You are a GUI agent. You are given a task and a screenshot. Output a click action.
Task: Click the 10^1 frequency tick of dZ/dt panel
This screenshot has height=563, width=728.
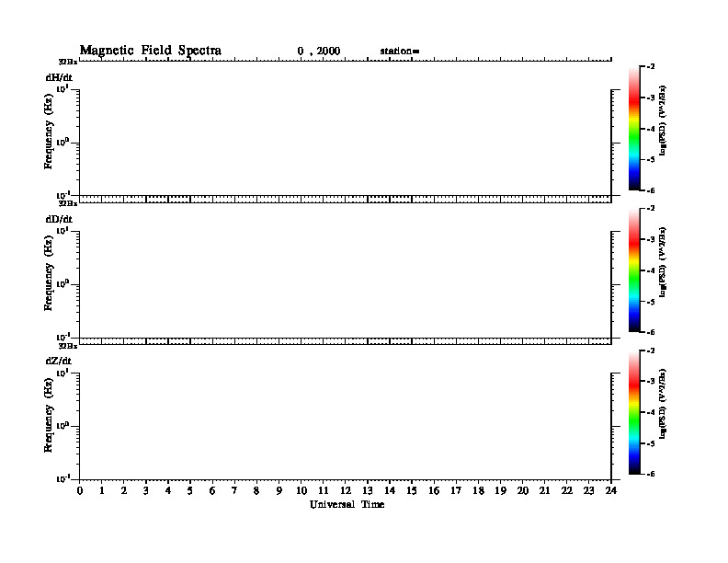coord(63,372)
